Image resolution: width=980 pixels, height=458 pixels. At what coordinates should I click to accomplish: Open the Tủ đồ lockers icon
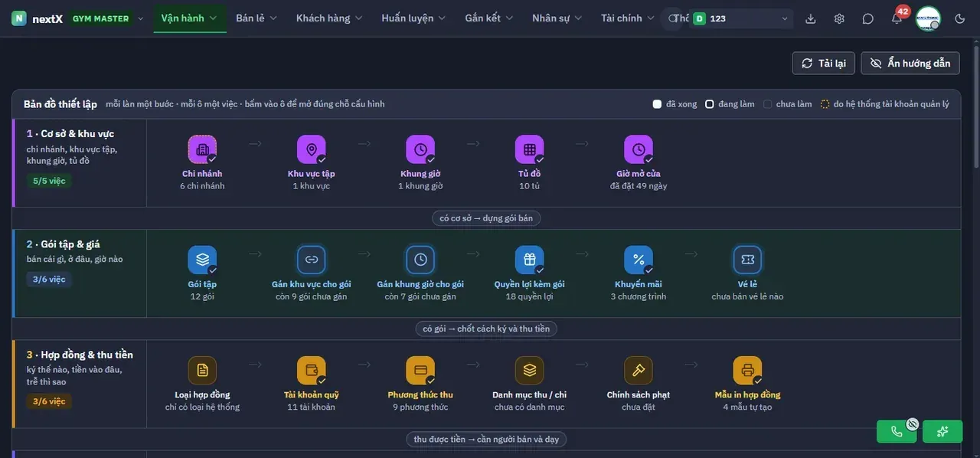529,149
